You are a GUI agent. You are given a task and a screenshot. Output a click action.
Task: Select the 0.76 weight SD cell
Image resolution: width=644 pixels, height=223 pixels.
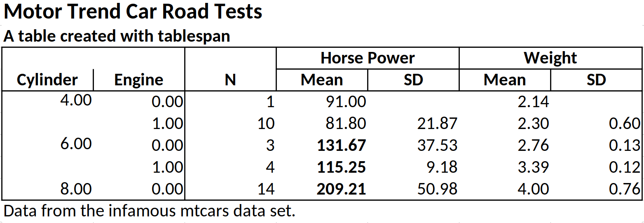point(624,189)
